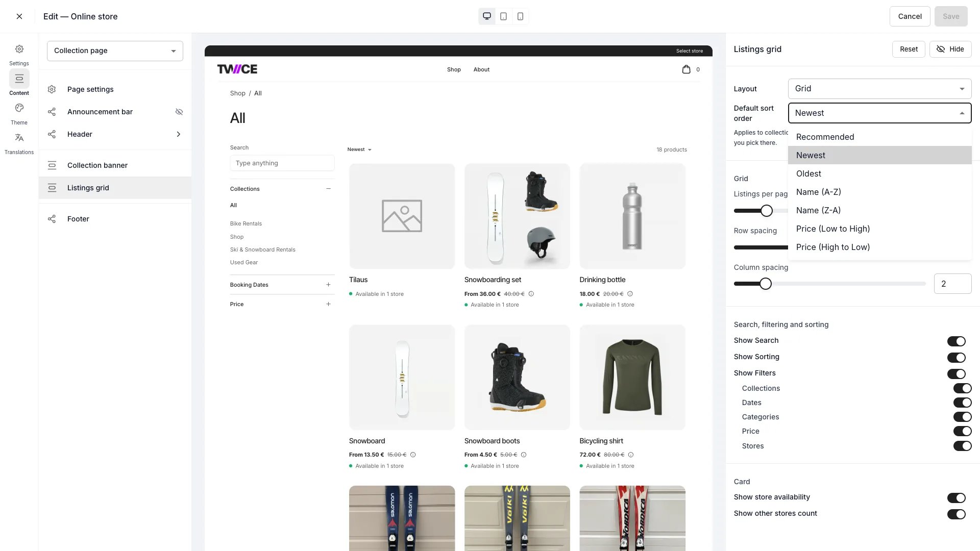
Task: Toggle Show store availability switch
Action: 957,497
